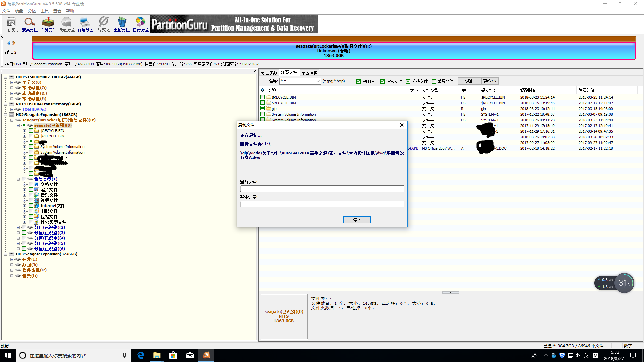Launch the 恢复文件 recover files tool
The width and height of the screenshot is (644, 362).
point(48,24)
